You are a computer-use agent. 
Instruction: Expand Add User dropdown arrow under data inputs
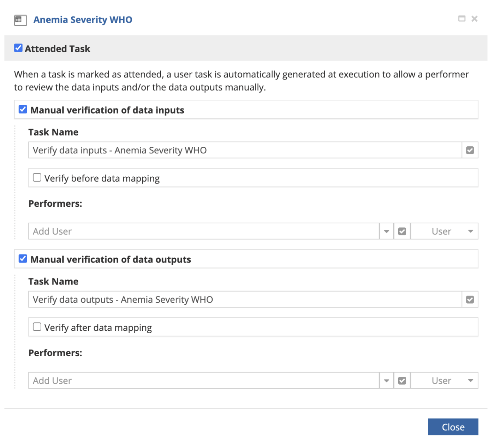point(386,231)
